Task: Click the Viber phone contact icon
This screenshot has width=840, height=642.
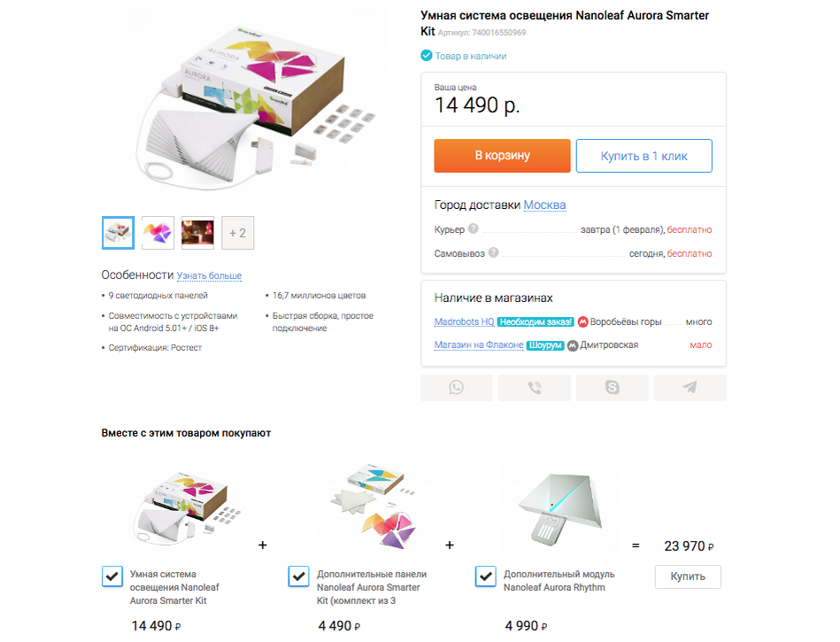Action: pyautogui.click(x=534, y=388)
